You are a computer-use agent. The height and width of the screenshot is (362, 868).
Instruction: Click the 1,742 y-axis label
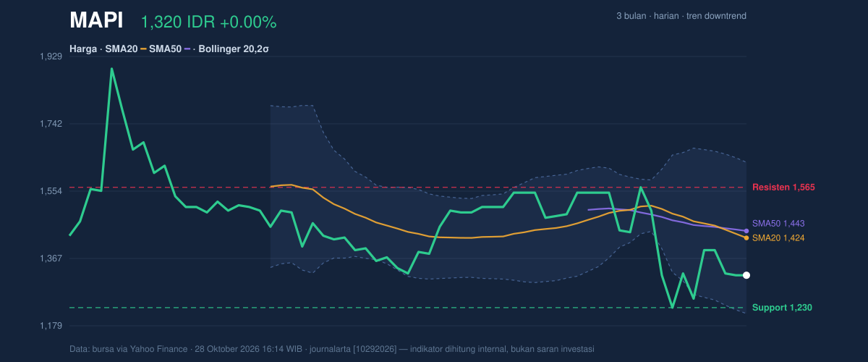[x=51, y=124]
